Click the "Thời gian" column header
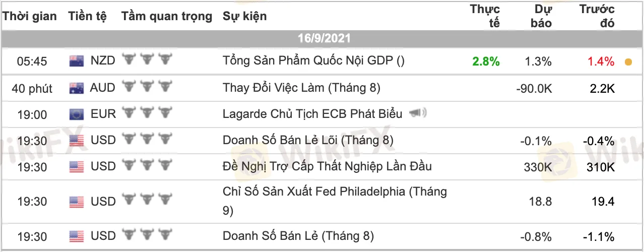644x252 pixels. pos(30,16)
